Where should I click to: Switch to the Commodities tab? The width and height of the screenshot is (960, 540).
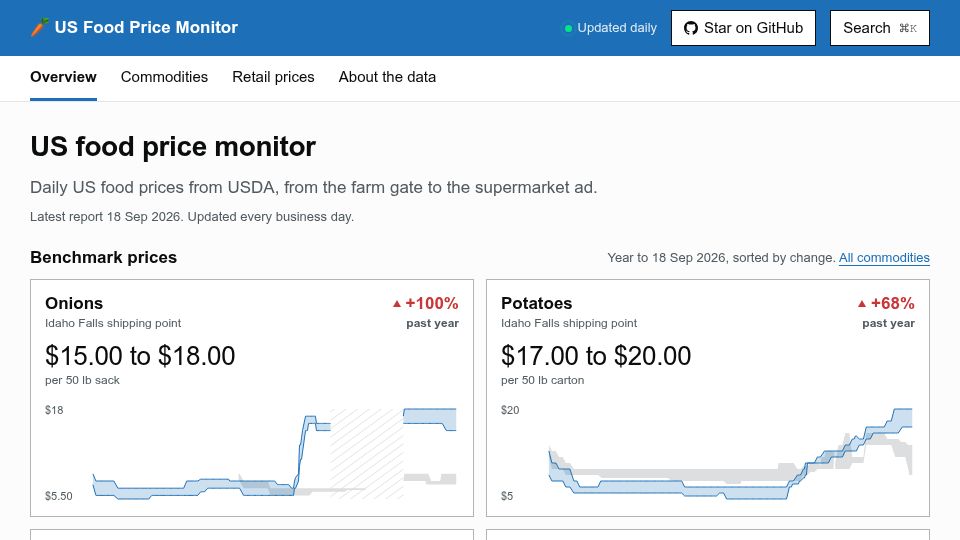(x=164, y=77)
